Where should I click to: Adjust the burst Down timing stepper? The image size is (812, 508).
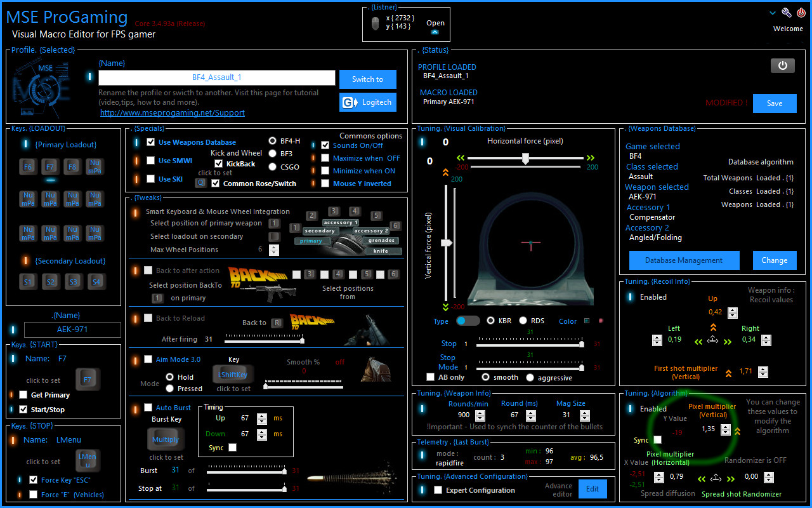[x=262, y=434]
